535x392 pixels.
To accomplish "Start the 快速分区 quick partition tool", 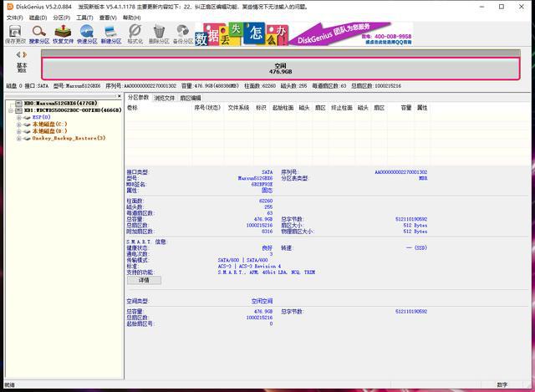I will click(x=87, y=34).
